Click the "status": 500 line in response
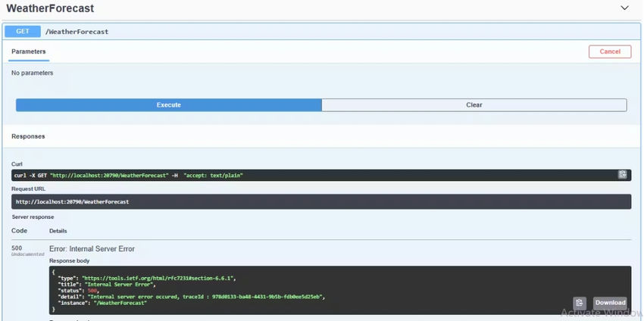This screenshot has height=321, width=644. (x=79, y=291)
